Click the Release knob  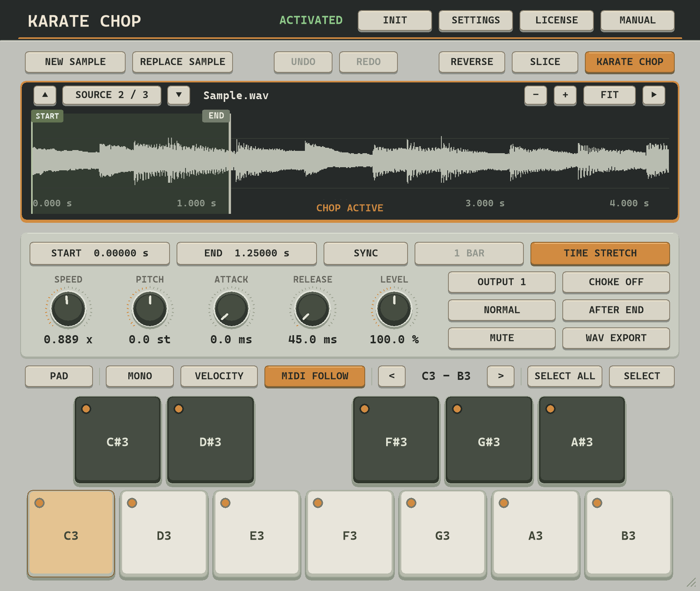coord(313,309)
